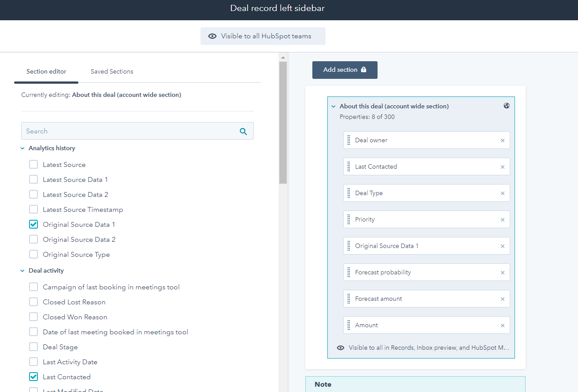Viewport: 578px width, 392px height.
Task: Remove Deal Type property via X icon
Action: point(503,193)
